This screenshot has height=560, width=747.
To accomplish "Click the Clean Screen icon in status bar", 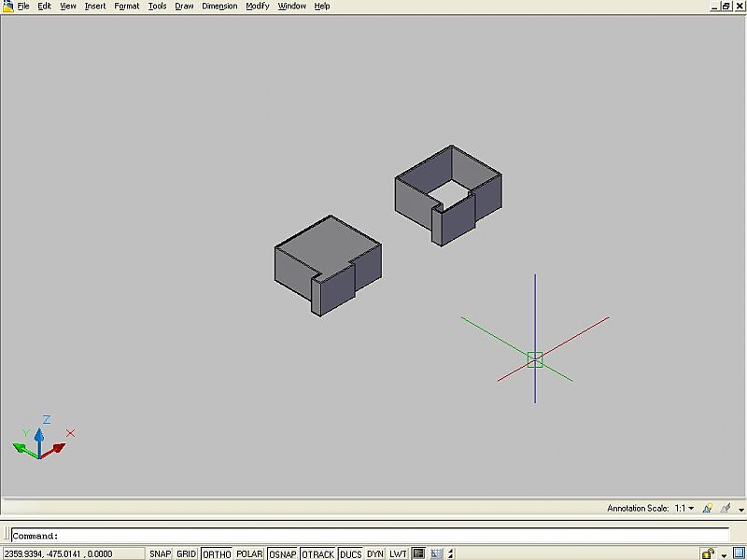I will tap(740, 553).
